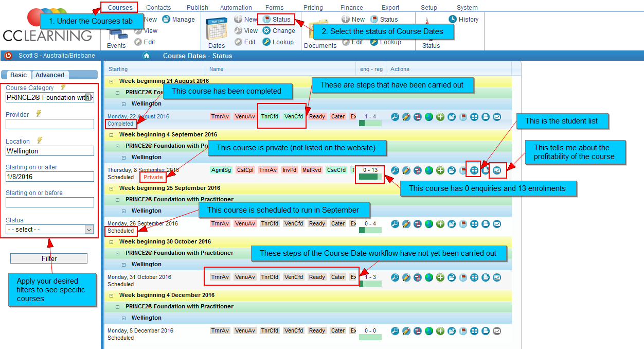
Task: Collapse the Week beginning 4 December 2016 group
Action: click(111, 295)
